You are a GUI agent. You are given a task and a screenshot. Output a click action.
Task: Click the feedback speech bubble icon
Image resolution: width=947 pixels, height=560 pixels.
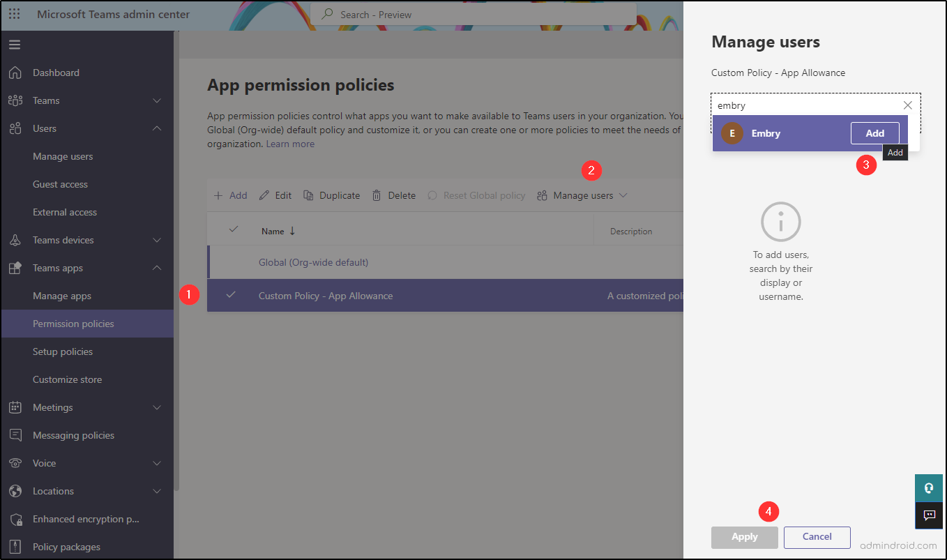[929, 516]
